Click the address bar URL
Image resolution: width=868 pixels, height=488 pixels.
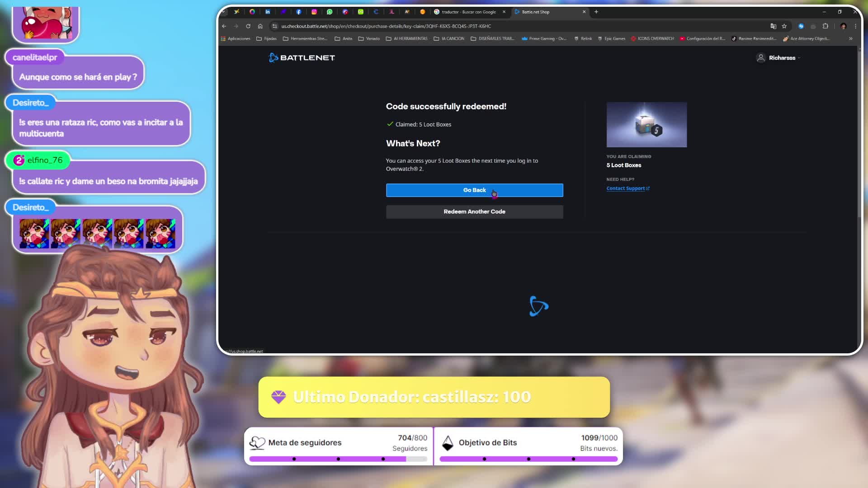point(386,26)
